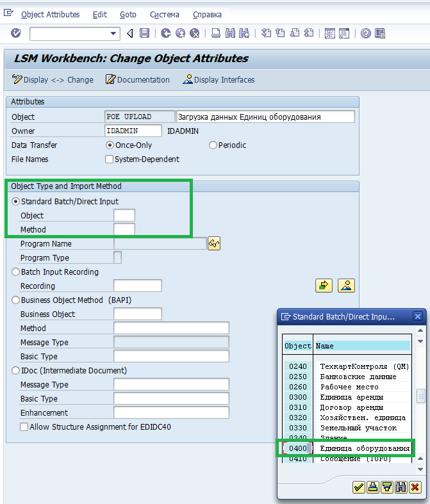Toggle the System-Dependent file names checkbox
This screenshot has width=430, height=504.
(110, 159)
